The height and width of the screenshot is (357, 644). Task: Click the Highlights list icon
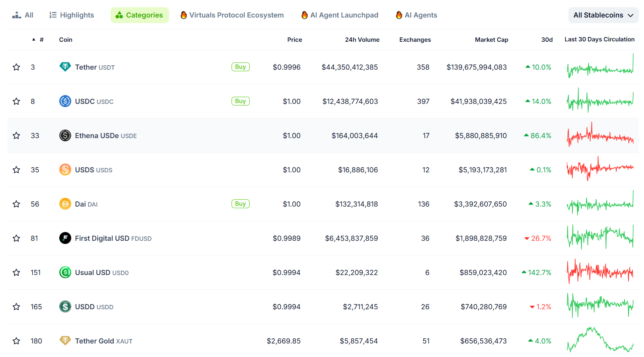53,15
